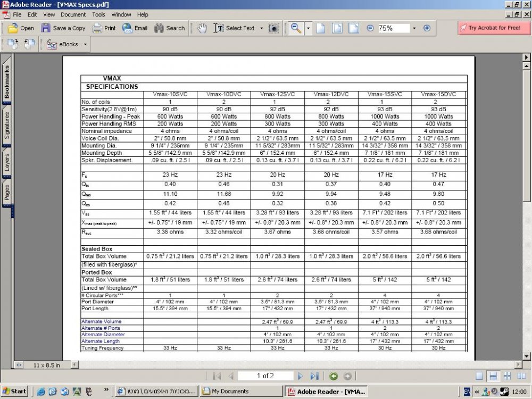Click Try Acrobat for Free button
Screen dimensions: 532x399
pyautogui.click(x=494, y=28)
